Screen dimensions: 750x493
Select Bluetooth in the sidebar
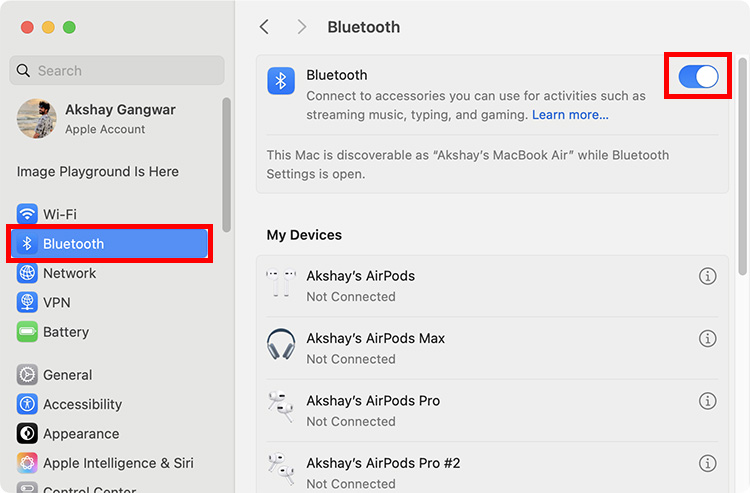point(110,244)
